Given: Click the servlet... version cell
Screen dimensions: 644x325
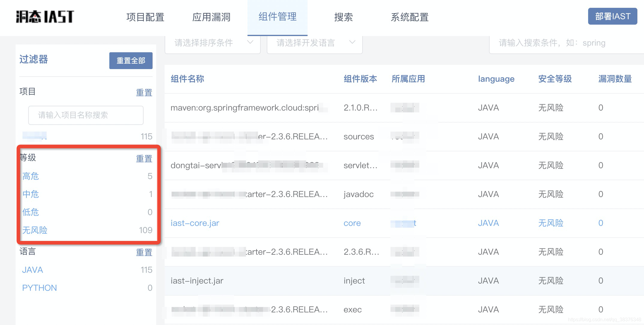Looking at the screenshot, I should coord(360,165).
